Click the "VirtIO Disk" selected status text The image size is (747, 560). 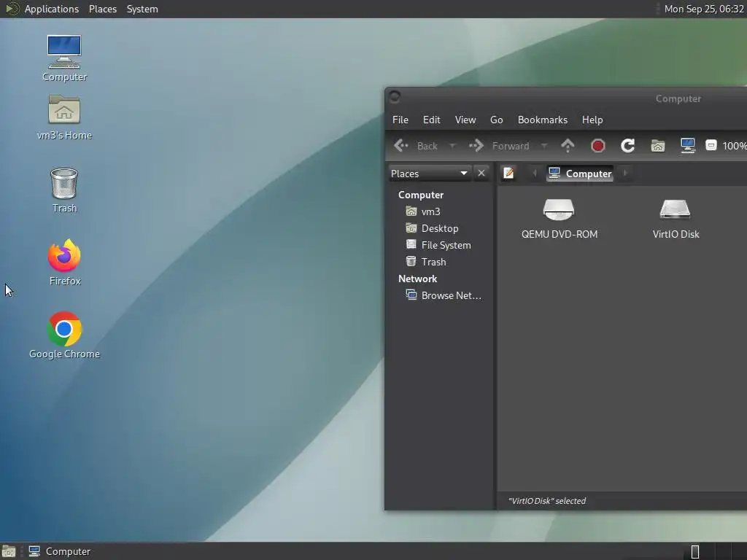point(547,501)
